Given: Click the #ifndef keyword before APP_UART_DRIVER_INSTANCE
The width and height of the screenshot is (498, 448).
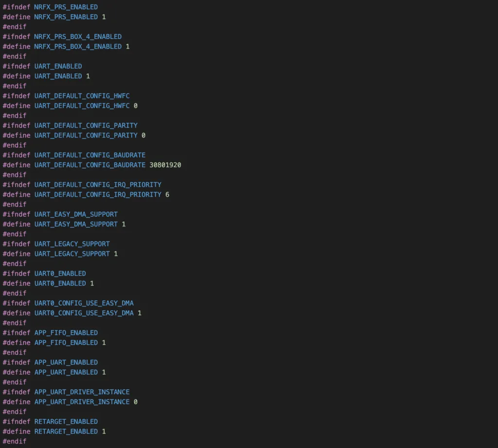Looking at the screenshot, I should 17,392.
